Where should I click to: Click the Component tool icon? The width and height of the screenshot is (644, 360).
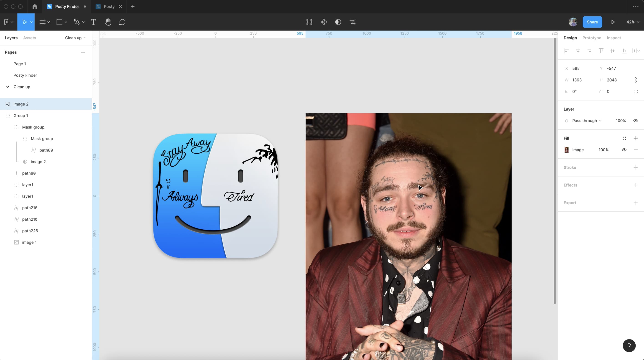(x=323, y=22)
